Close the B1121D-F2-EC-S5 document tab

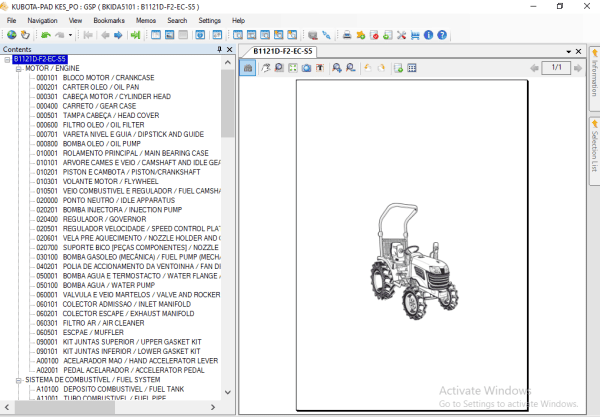pyautogui.click(x=579, y=51)
